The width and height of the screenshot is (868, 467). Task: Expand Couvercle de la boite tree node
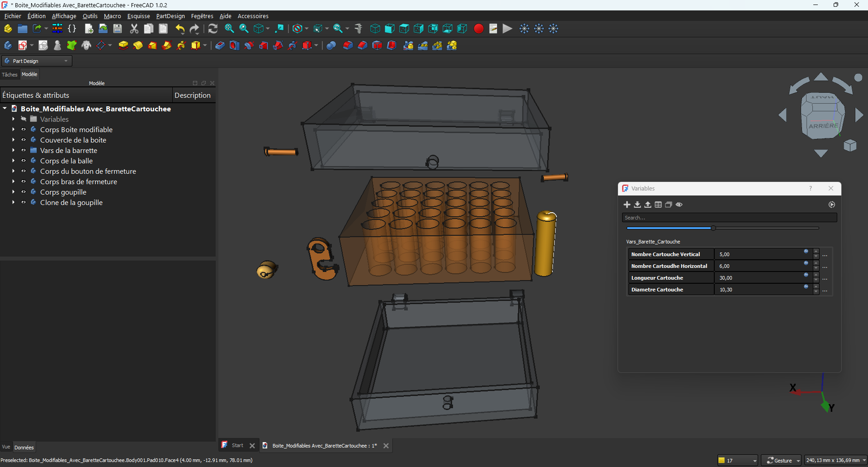pyautogui.click(x=14, y=140)
